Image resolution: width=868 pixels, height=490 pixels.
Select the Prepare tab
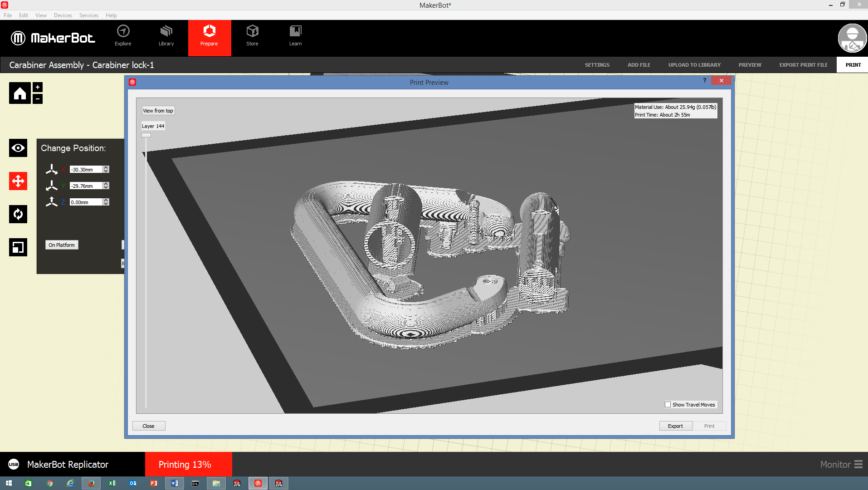[210, 38]
